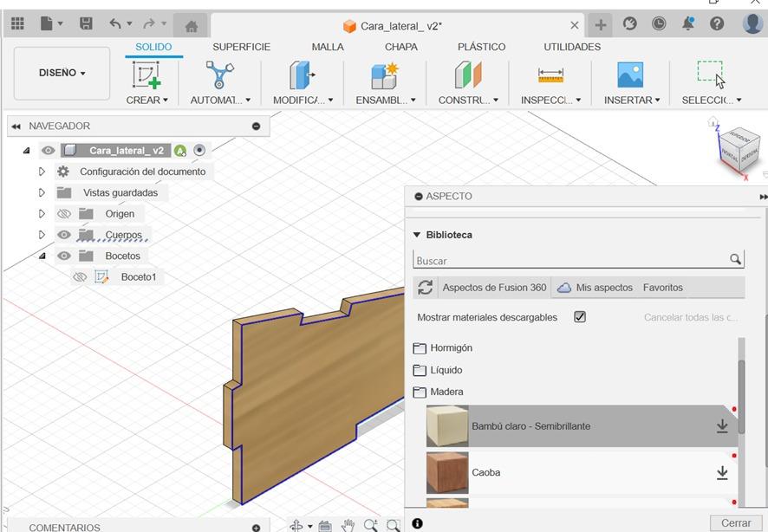Expand Configuración del documento node
Image resolution: width=768 pixels, height=532 pixels.
pyautogui.click(x=42, y=172)
